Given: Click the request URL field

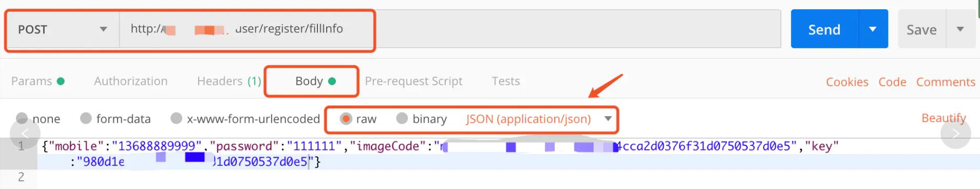Looking at the screenshot, I should [x=450, y=29].
